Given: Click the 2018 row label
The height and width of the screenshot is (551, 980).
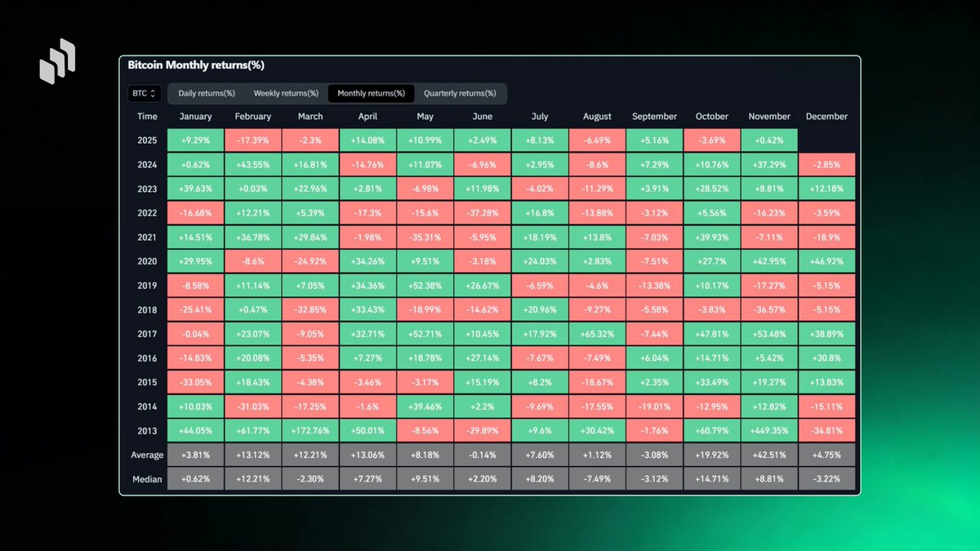Looking at the screenshot, I should click(147, 309).
